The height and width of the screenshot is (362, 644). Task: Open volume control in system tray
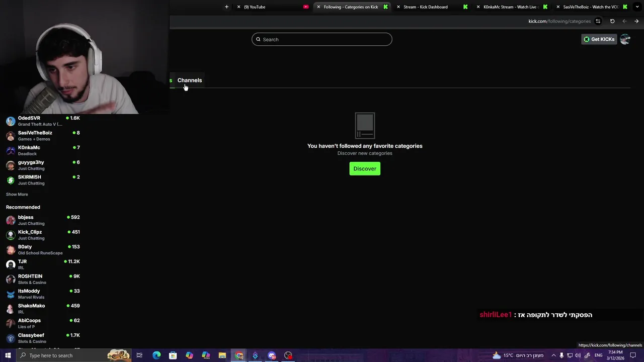[x=578, y=355]
